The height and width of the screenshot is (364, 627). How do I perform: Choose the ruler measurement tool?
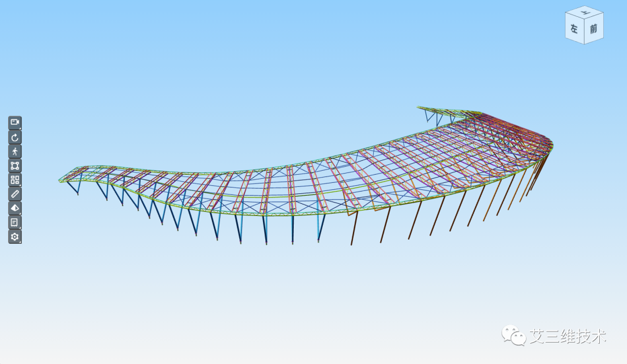tap(15, 194)
